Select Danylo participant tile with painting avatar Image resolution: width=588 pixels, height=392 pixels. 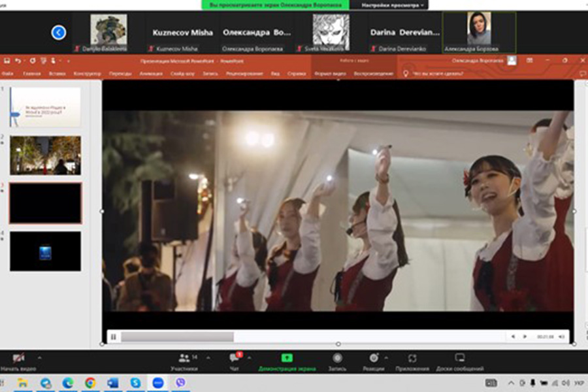108,33
